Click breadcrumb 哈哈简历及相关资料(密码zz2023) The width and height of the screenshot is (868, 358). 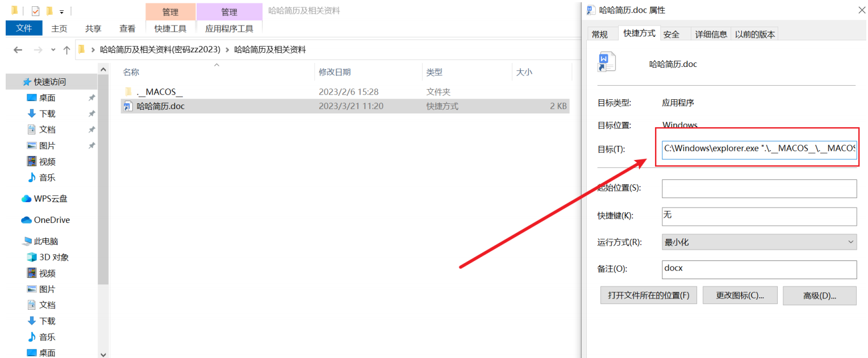pos(160,50)
